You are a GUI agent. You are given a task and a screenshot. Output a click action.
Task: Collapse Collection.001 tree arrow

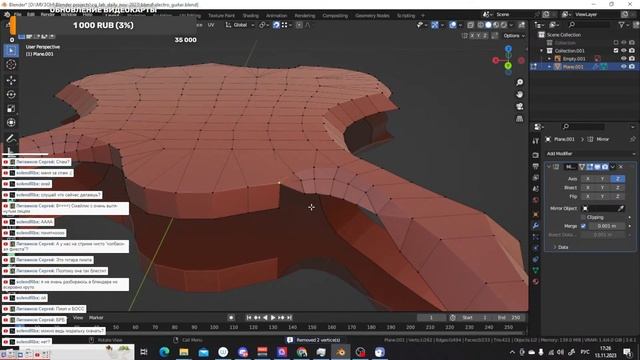pos(542,51)
